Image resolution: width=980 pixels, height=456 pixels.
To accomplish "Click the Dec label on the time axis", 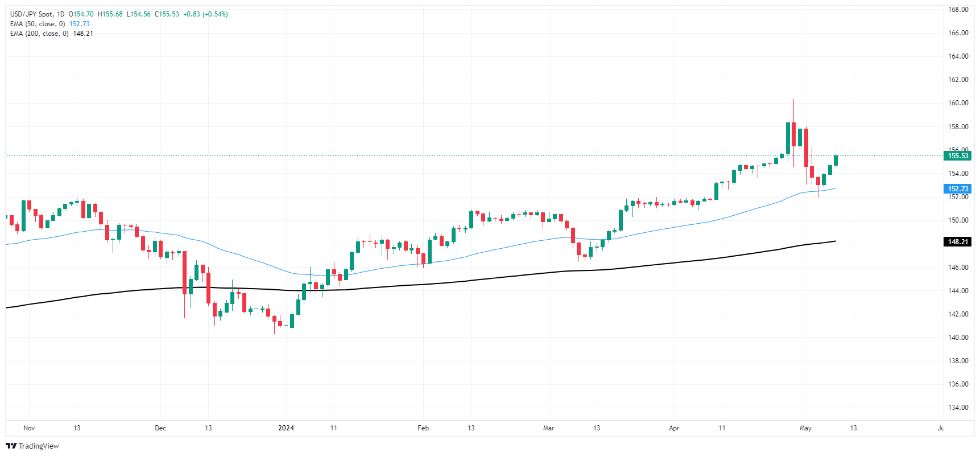I will (x=160, y=428).
